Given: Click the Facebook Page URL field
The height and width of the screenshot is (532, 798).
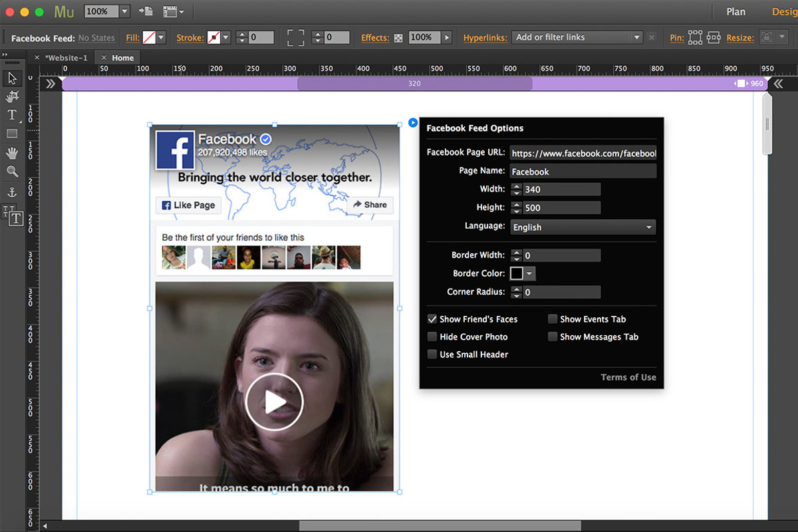Looking at the screenshot, I should point(583,153).
